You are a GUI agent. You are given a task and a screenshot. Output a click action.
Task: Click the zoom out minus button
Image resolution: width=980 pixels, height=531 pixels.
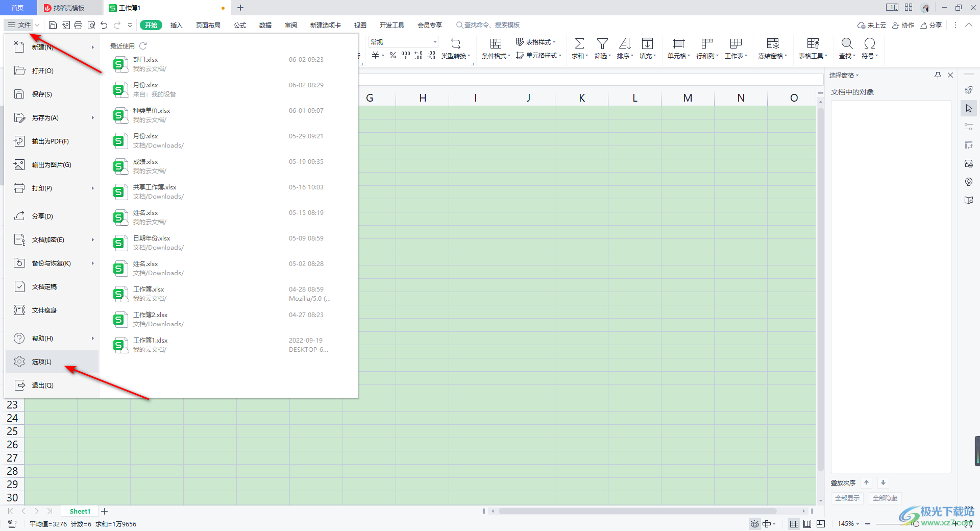(x=868, y=524)
